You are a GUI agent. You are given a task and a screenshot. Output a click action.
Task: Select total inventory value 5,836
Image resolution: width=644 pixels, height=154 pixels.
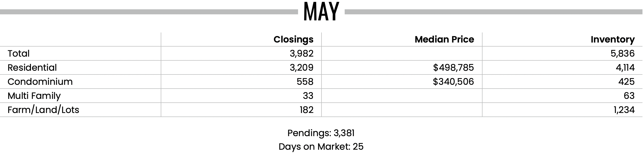622,54
